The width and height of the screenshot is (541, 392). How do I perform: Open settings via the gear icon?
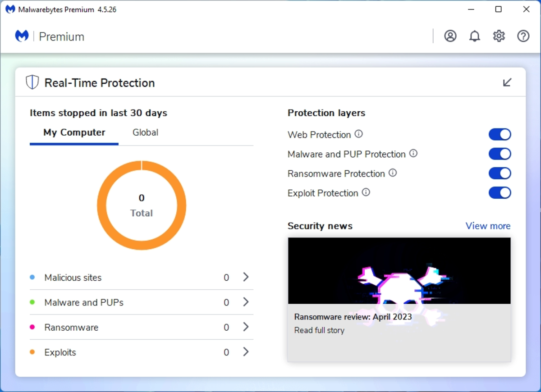point(499,36)
